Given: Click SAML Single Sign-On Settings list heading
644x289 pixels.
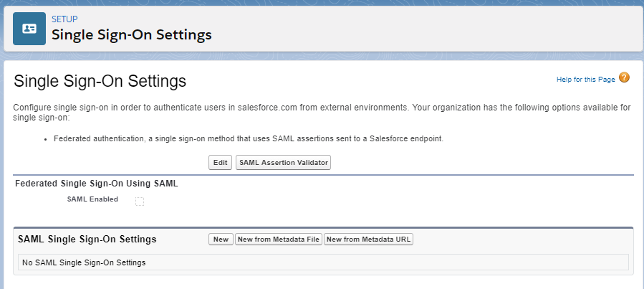Looking at the screenshot, I should [x=87, y=240].
